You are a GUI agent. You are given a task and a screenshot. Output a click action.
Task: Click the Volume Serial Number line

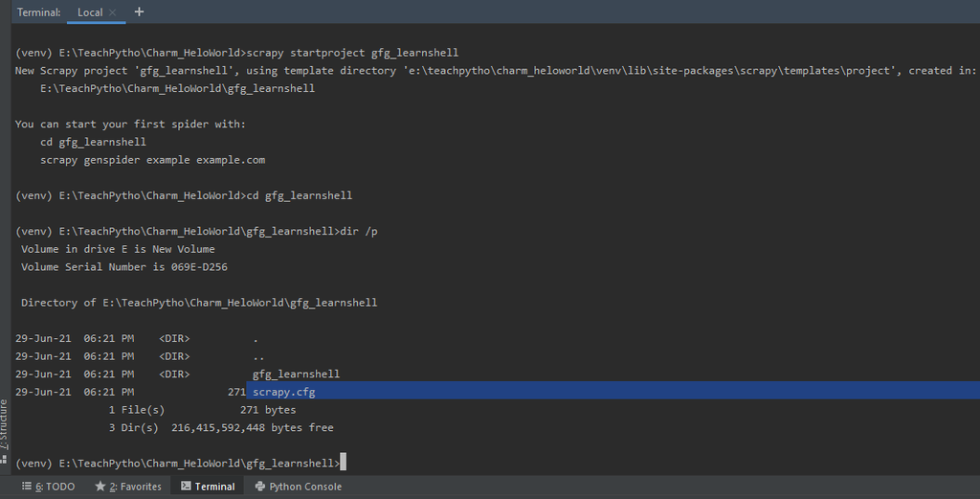click(x=124, y=267)
